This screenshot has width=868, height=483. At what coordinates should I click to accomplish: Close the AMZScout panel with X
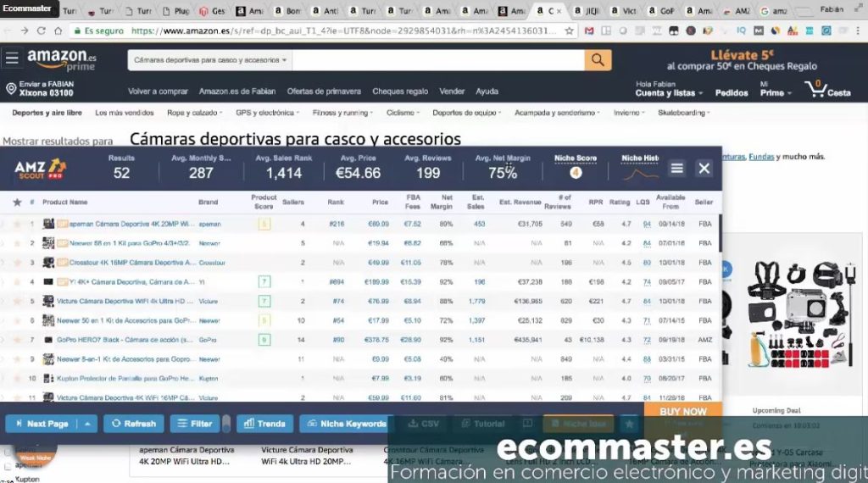[x=704, y=169]
